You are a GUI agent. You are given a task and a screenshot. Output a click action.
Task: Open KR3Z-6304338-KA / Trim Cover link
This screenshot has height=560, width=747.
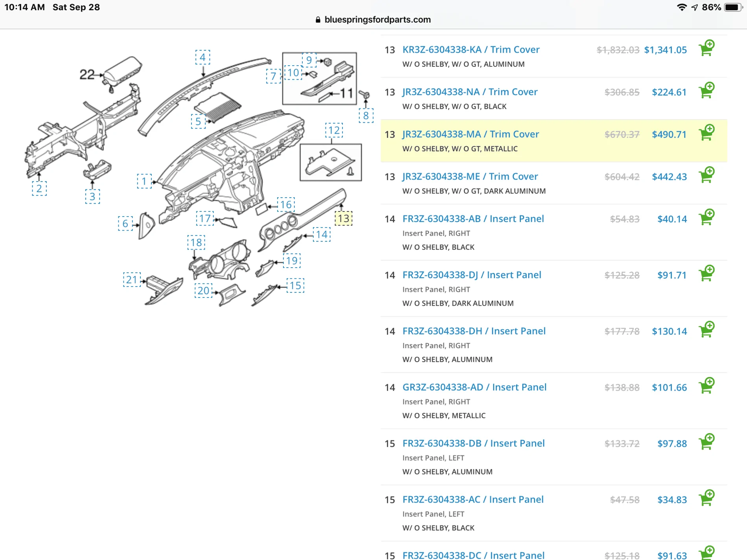471,50
